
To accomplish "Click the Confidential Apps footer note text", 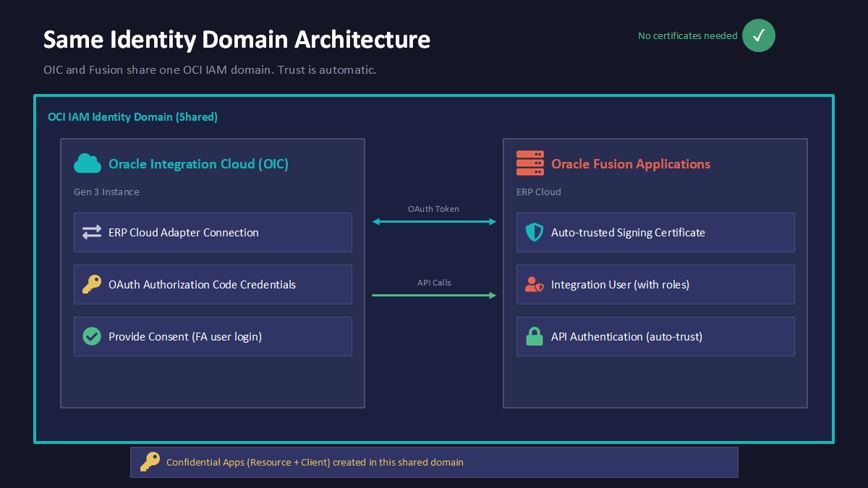I will [x=315, y=462].
